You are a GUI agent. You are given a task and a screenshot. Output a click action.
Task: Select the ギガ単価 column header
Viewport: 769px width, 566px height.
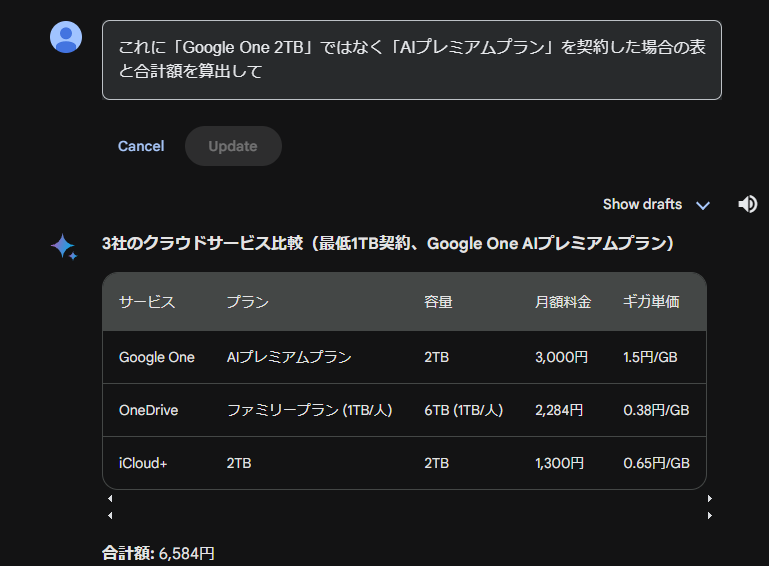651,302
